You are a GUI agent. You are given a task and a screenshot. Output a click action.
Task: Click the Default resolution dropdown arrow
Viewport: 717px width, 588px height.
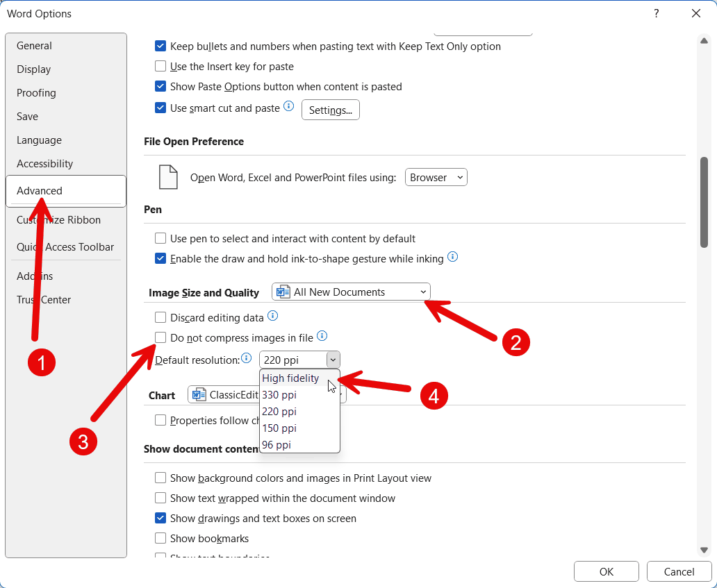(x=333, y=360)
